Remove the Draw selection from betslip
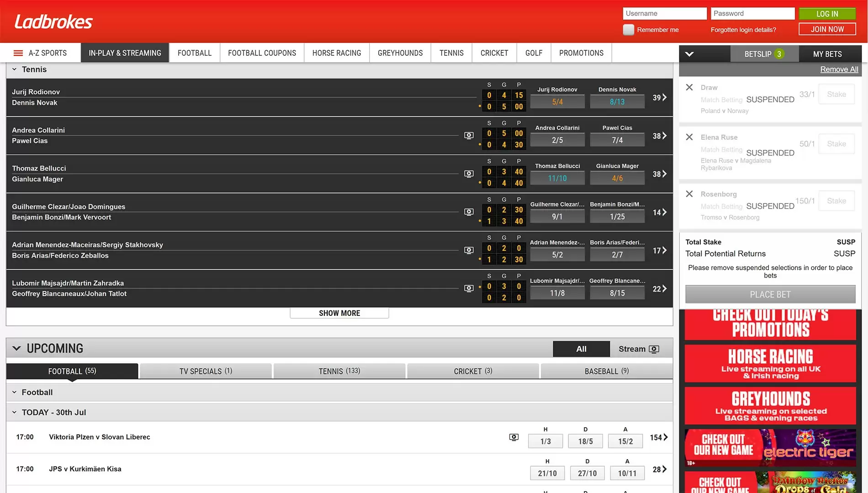This screenshot has height=493, width=868. 689,87
